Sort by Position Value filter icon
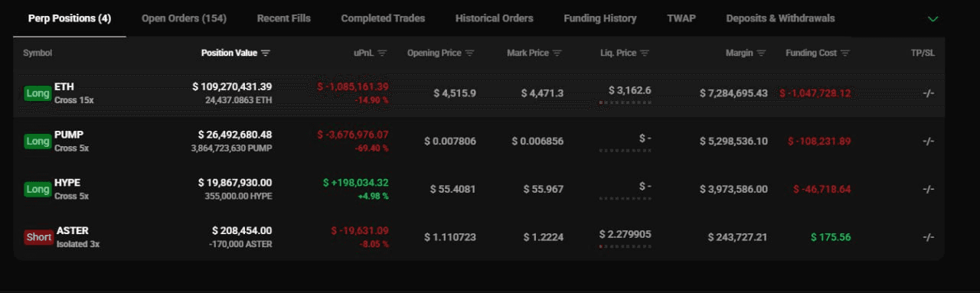980x293 pixels. 266,54
